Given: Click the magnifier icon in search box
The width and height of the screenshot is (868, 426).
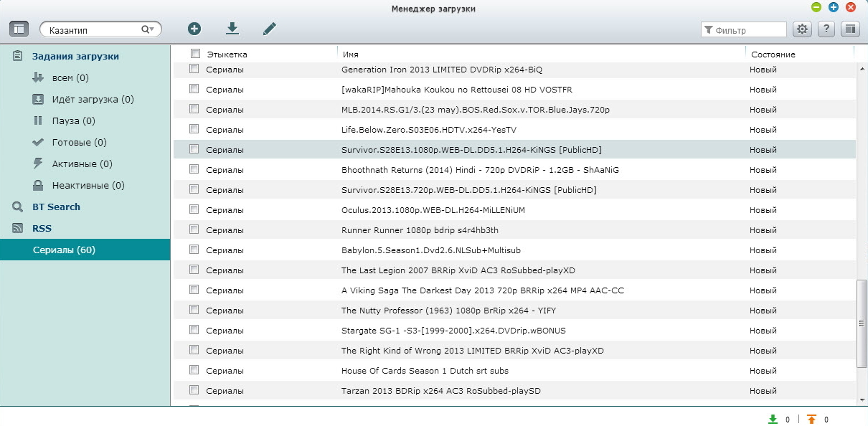Looking at the screenshot, I should coord(145,29).
